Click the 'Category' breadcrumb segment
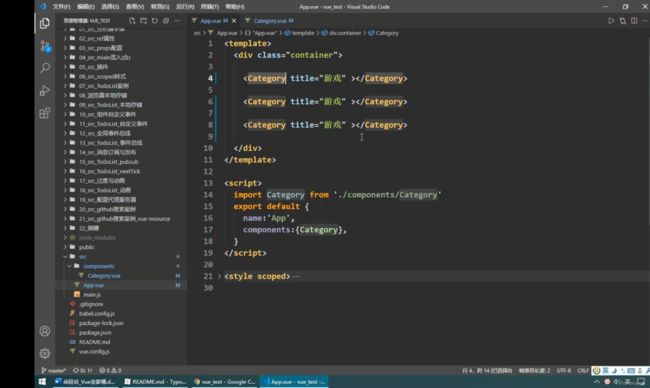650x388 pixels. pos(387,33)
